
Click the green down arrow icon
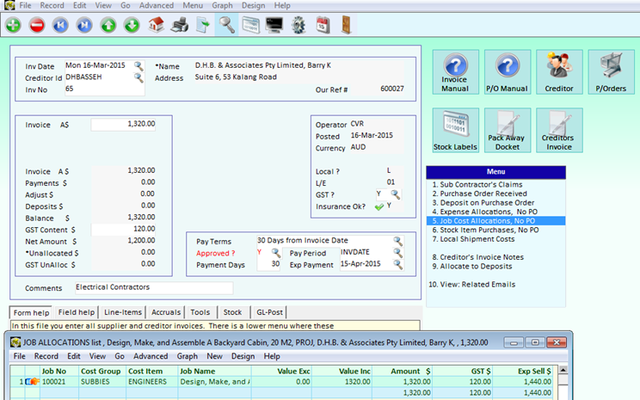click(x=132, y=25)
